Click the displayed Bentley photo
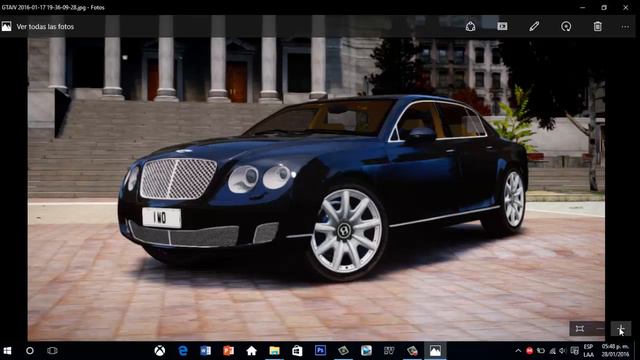Viewport: 640px width, 360px height. coord(316,188)
